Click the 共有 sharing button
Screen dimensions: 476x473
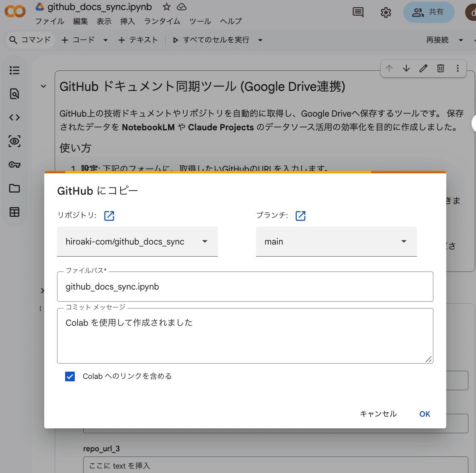pyautogui.click(x=429, y=12)
